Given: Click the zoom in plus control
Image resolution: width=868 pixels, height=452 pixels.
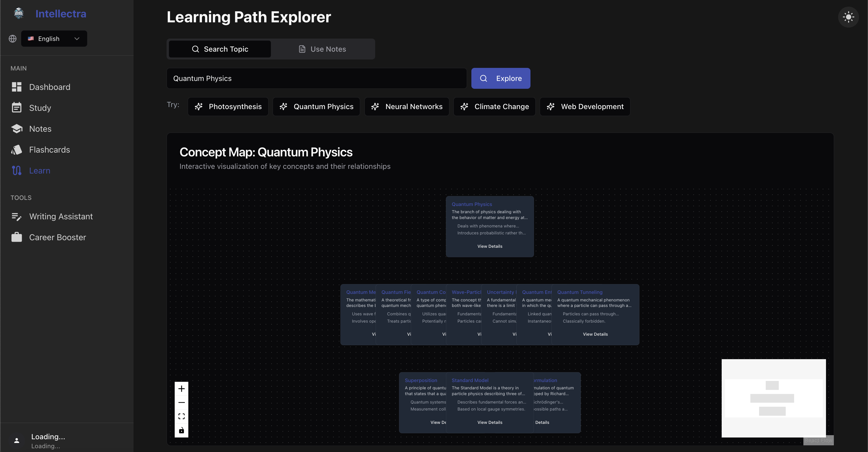Looking at the screenshot, I should point(181,388).
